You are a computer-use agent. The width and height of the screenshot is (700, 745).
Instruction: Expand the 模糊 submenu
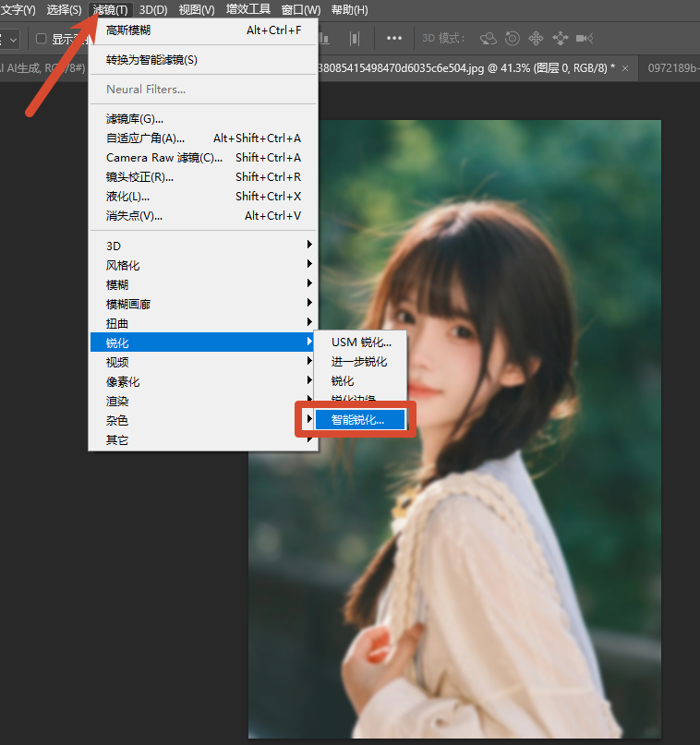(203, 284)
